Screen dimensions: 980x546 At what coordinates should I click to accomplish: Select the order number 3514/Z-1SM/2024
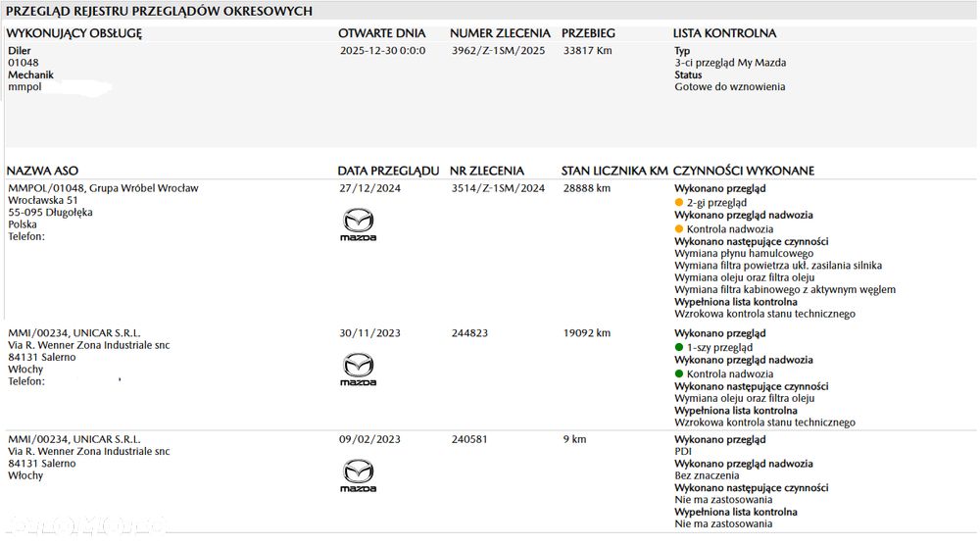click(x=498, y=188)
